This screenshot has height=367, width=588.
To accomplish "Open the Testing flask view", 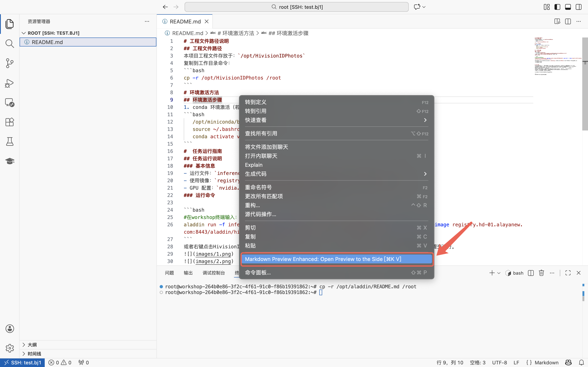I will click(9, 141).
